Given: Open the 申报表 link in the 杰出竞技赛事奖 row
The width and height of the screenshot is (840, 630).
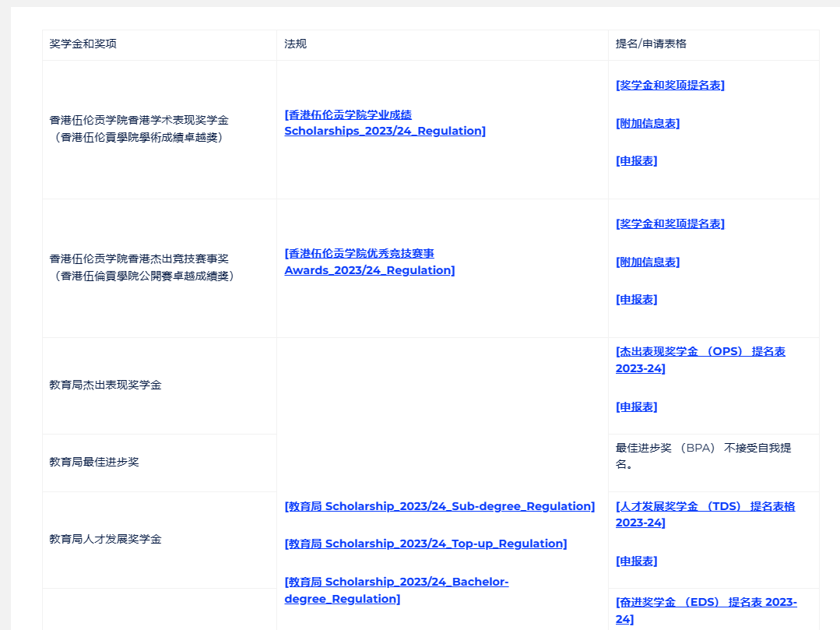Looking at the screenshot, I should (637, 300).
